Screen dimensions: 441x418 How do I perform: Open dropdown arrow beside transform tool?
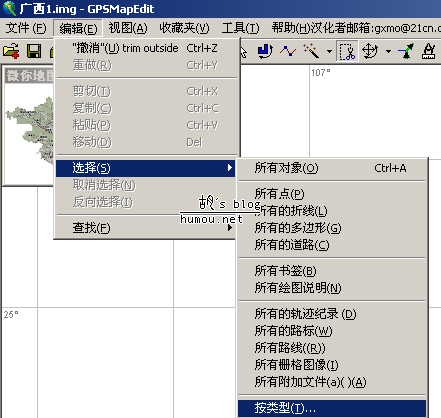click(x=388, y=51)
